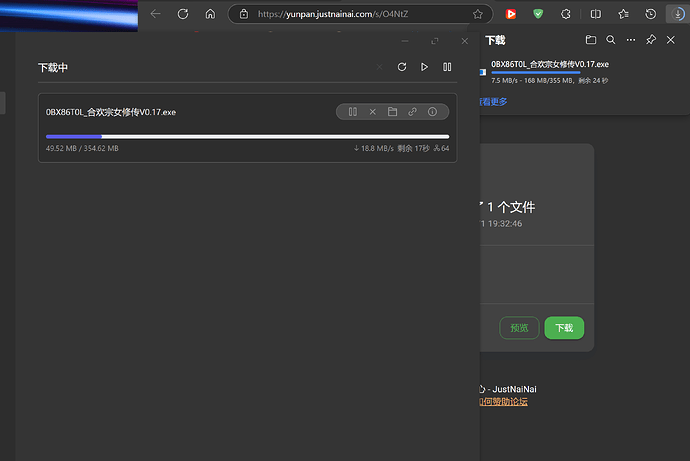690x461 pixels.
Task: Open the 0BX86T0L exe entry in browser downloads
Action: tap(550, 64)
